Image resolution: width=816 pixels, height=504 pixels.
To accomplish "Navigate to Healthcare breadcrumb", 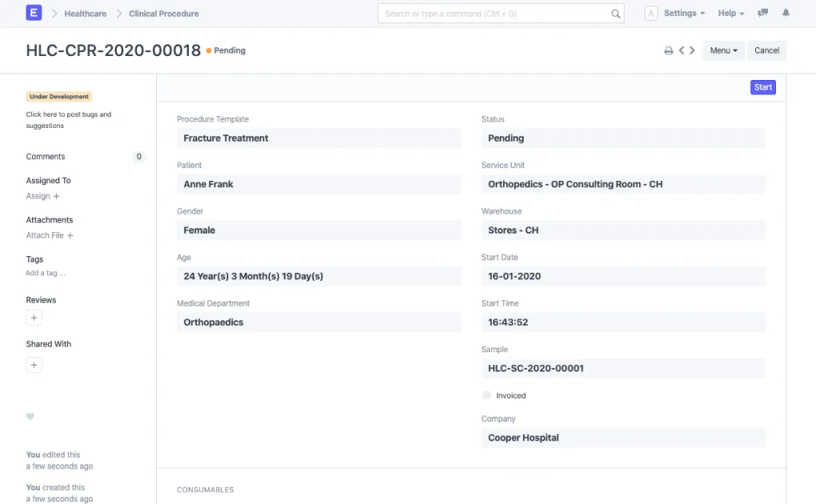I will tap(85, 13).
